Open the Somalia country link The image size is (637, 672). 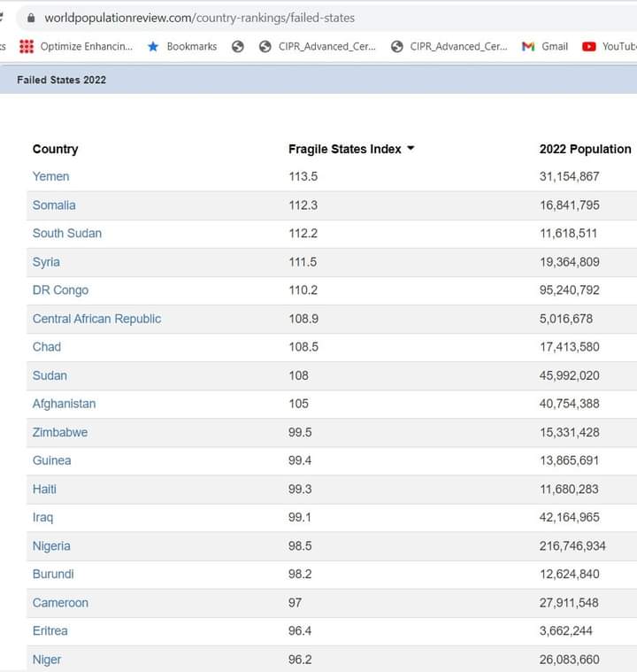[x=54, y=205]
